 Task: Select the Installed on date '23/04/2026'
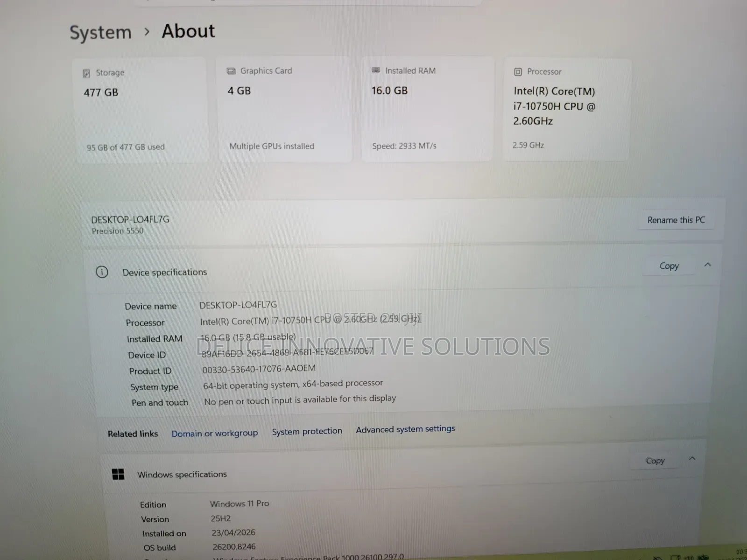pos(233,532)
